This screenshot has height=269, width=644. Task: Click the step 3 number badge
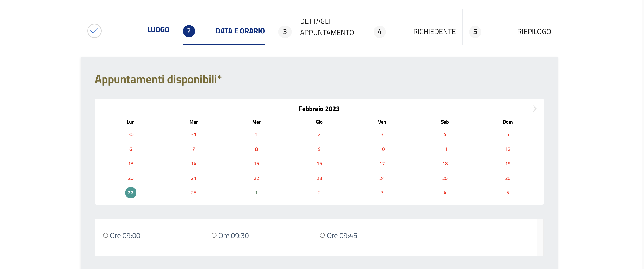pyautogui.click(x=285, y=32)
